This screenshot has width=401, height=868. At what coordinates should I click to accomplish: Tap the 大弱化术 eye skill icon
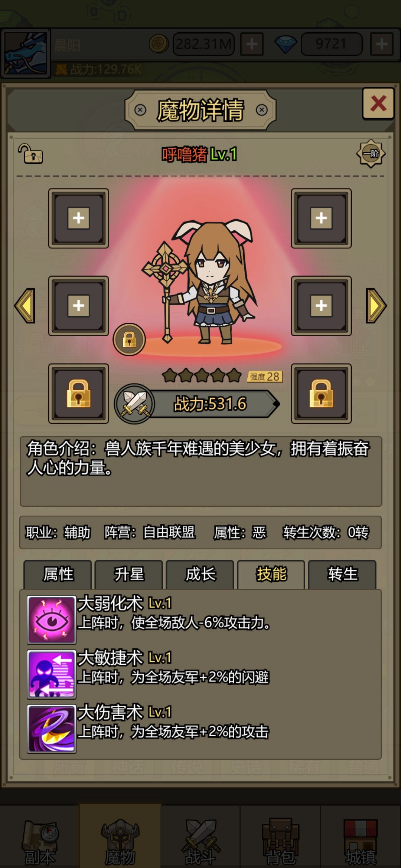click(x=52, y=620)
